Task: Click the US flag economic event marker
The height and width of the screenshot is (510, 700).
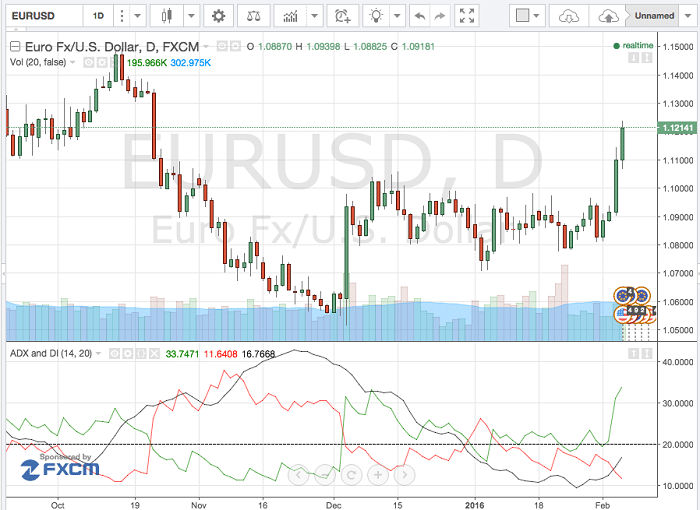Action: click(621, 314)
